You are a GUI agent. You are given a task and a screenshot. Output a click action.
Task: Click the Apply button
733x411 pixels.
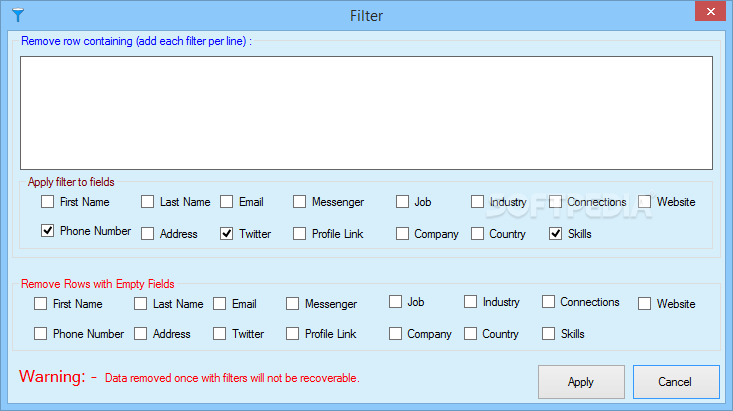(x=581, y=382)
